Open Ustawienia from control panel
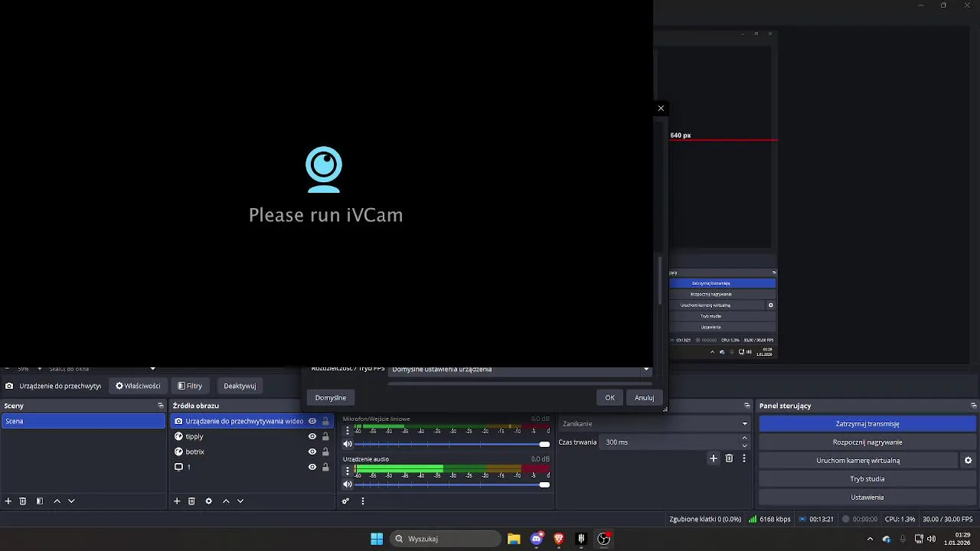 pyautogui.click(x=867, y=497)
